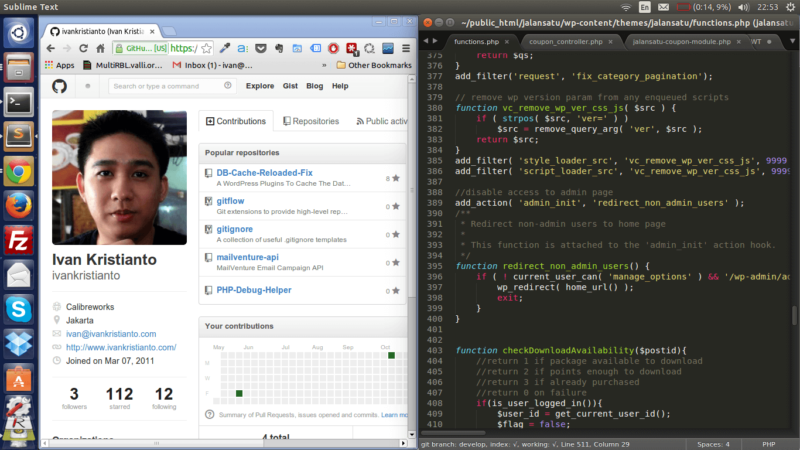Go back in Chrome browser
This screenshot has height=450, width=800.
(50, 48)
